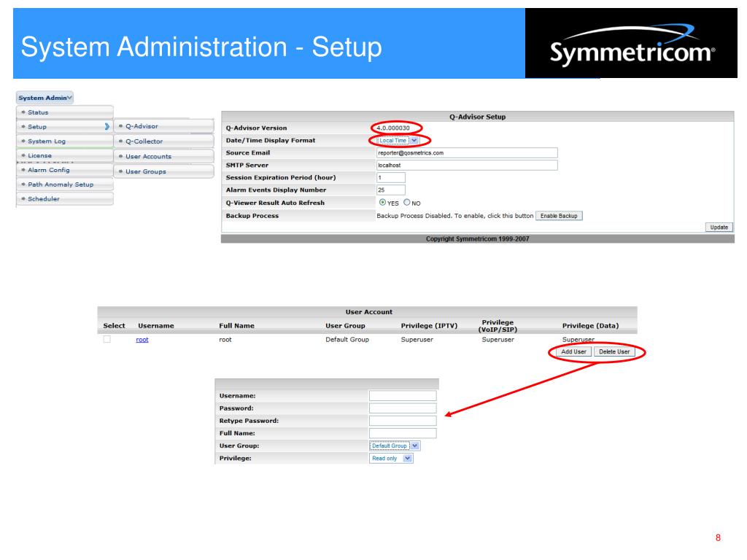This screenshot has width=747, height=560.
Task: Select YES for Q-Viewer Auto Refresh
Action: 382,203
